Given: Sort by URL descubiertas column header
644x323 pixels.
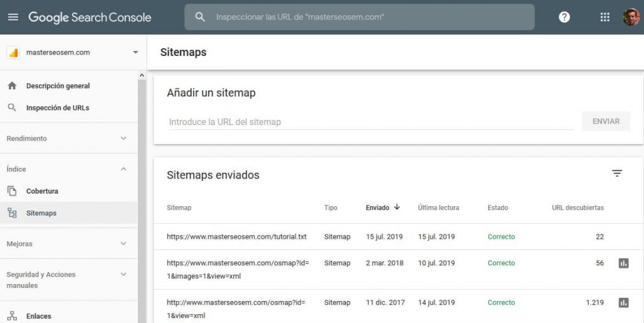Looking at the screenshot, I should click(x=577, y=207).
